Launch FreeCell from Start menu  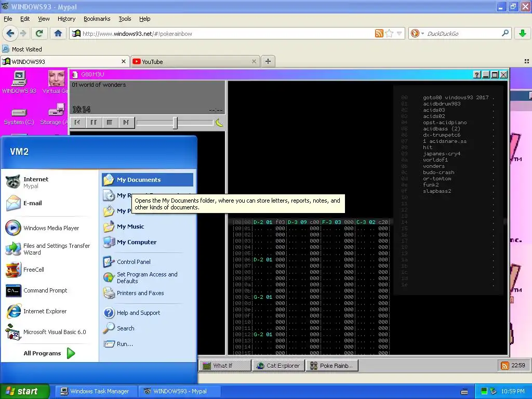(x=49, y=270)
